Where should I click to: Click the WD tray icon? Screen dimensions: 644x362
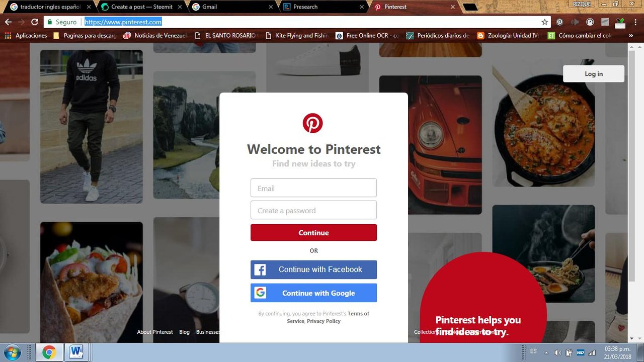[581, 352]
